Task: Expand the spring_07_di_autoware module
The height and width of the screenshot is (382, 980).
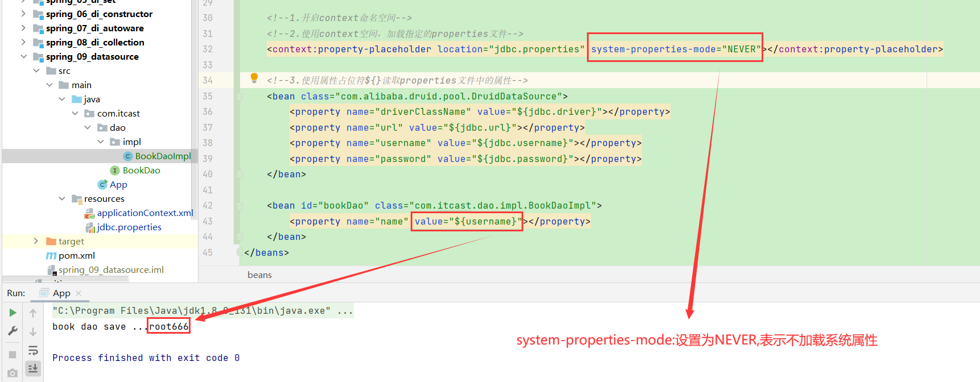Action: point(23,28)
